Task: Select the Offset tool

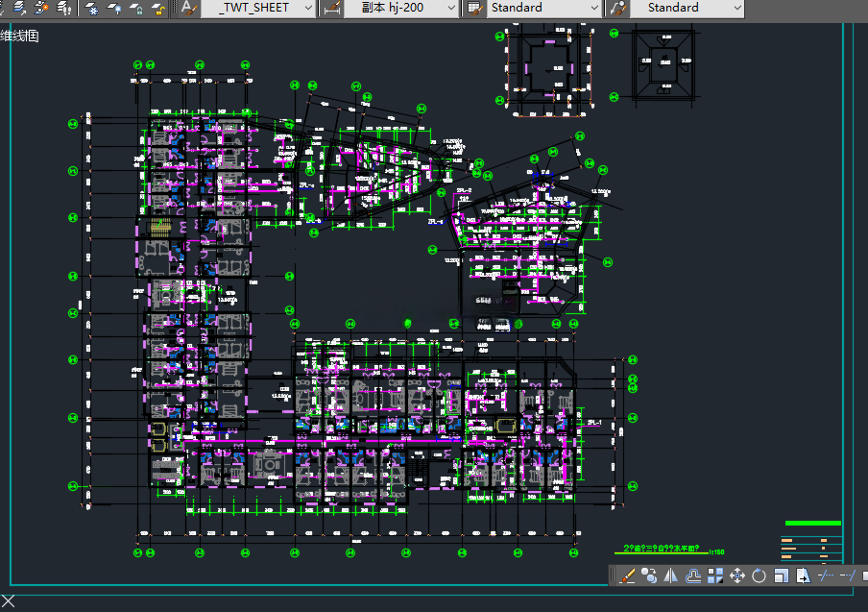Action: pyautogui.click(x=693, y=575)
